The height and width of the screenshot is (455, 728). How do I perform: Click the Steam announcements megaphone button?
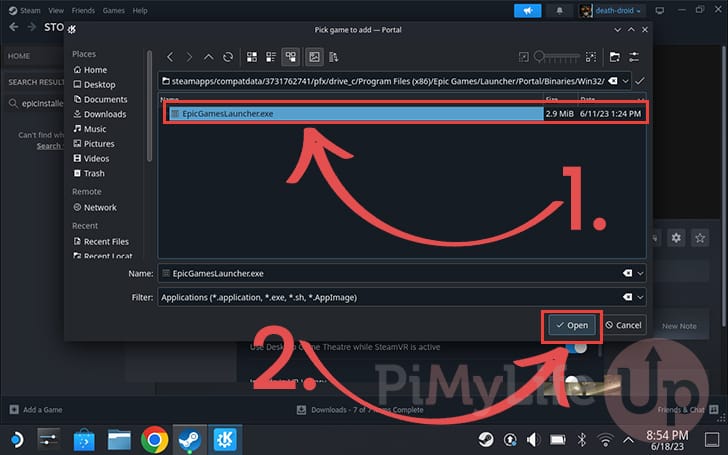coord(527,11)
